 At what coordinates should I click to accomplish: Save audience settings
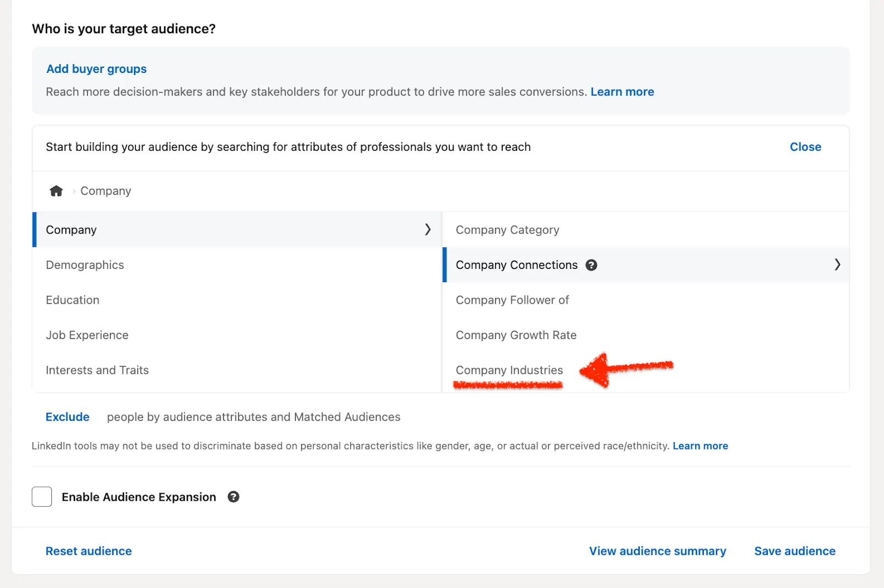pos(794,551)
